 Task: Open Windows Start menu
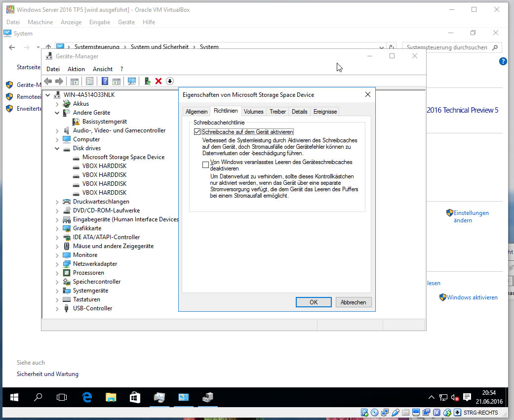tap(14, 397)
